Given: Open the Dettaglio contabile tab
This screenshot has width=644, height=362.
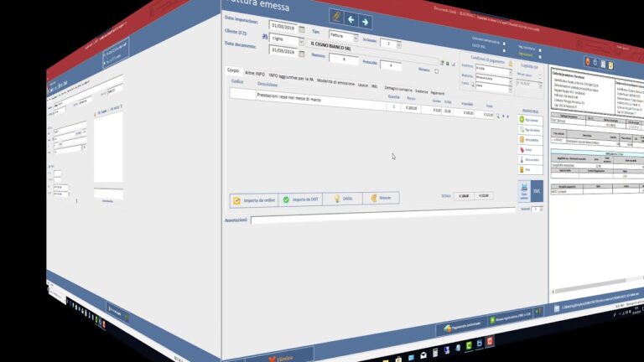Looking at the screenshot, I should pyautogui.click(x=398, y=88).
